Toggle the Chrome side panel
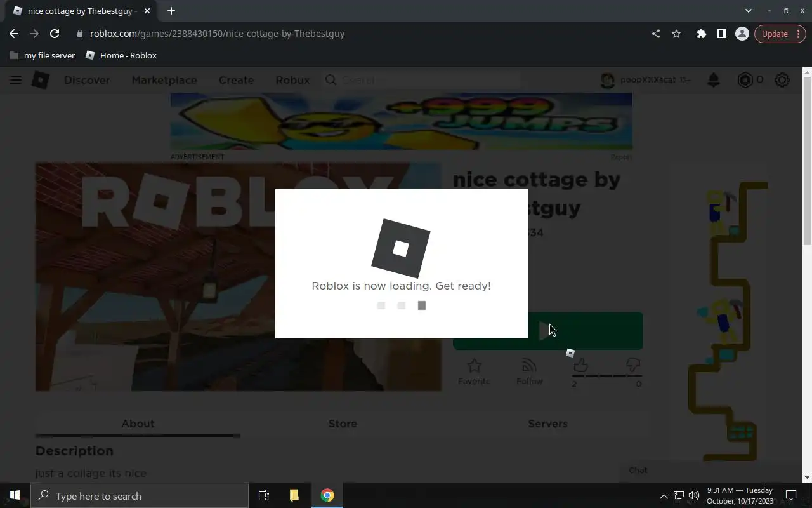This screenshot has height=508, width=812. (x=721, y=34)
